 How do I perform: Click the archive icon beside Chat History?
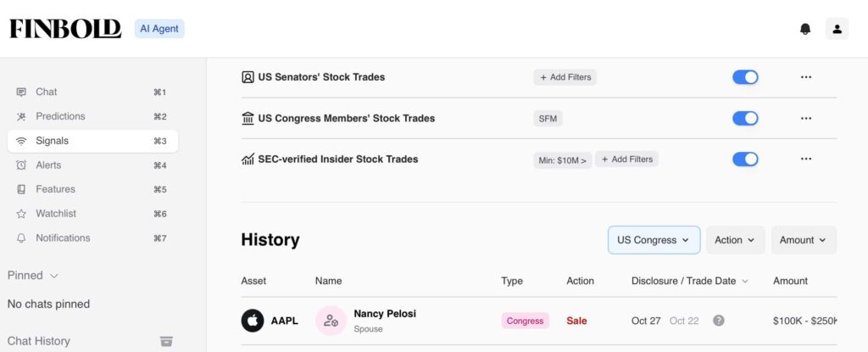pos(167,341)
